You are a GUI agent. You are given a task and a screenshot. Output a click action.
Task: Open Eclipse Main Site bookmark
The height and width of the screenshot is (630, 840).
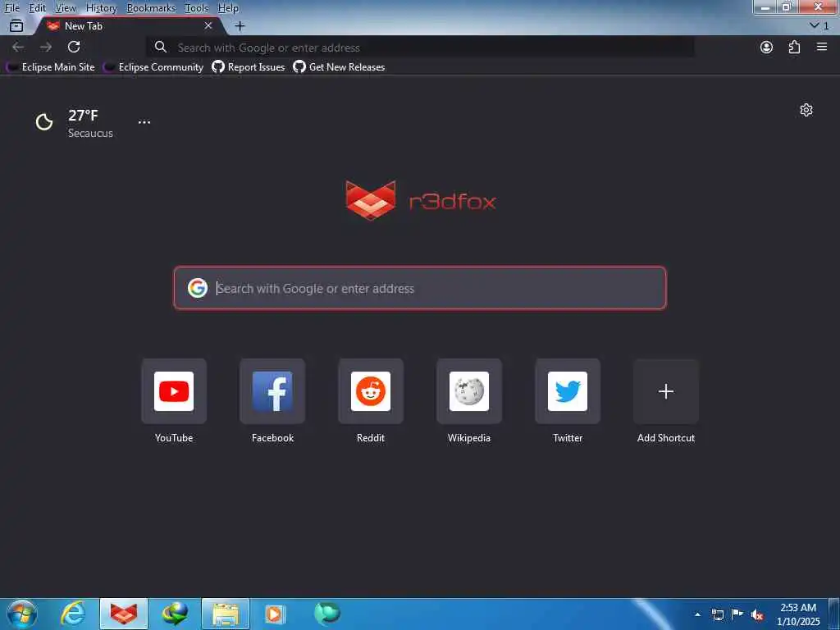(50, 67)
